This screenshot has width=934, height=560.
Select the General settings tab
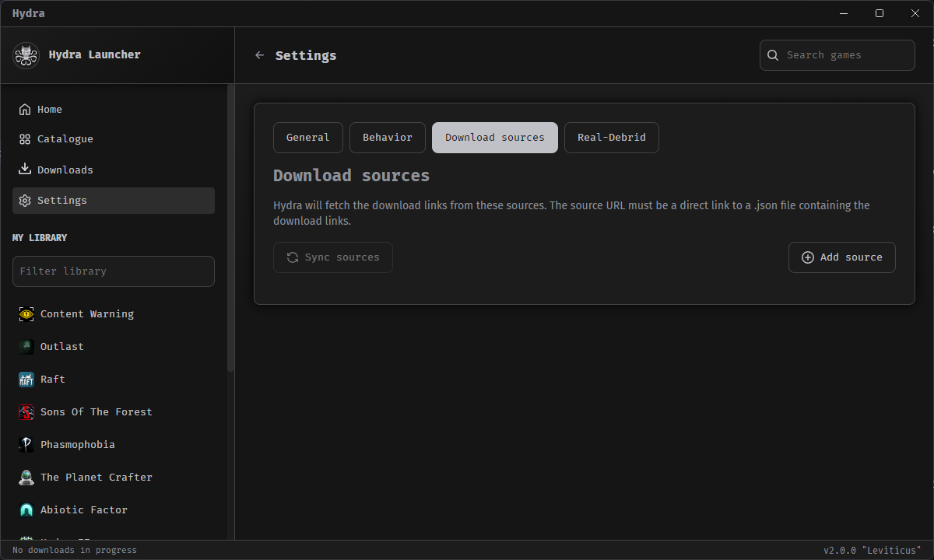point(307,137)
